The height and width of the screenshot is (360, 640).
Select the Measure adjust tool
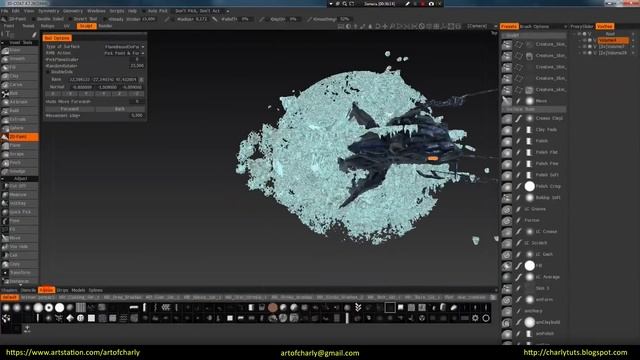[20, 195]
